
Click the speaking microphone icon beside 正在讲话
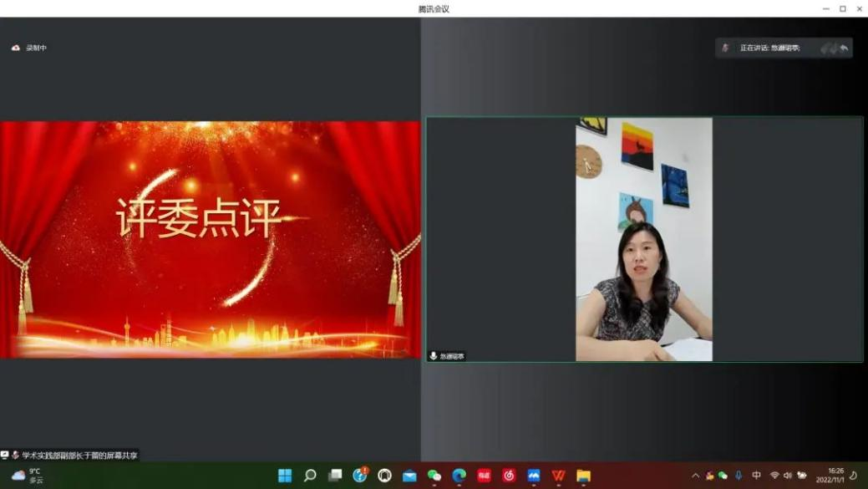723,48
